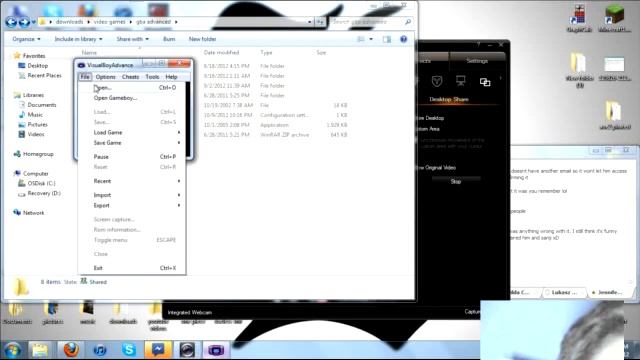This screenshot has width=640, height=360.
Task: Choose Open... from the File menu
Action: (x=131, y=88)
